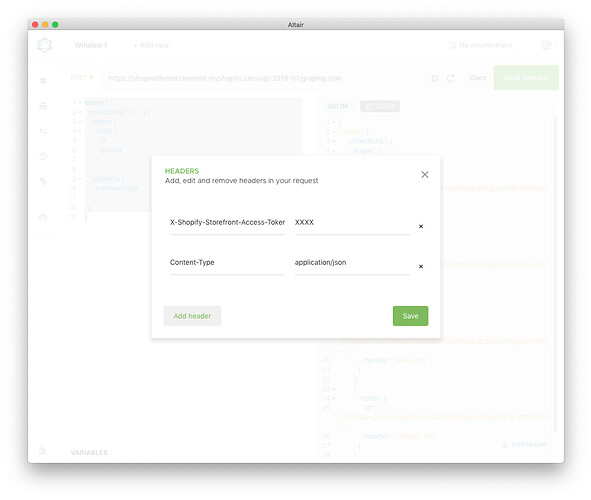Expand the VARIABLES panel
The height and width of the screenshot is (500, 591).
[x=89, y=452]
